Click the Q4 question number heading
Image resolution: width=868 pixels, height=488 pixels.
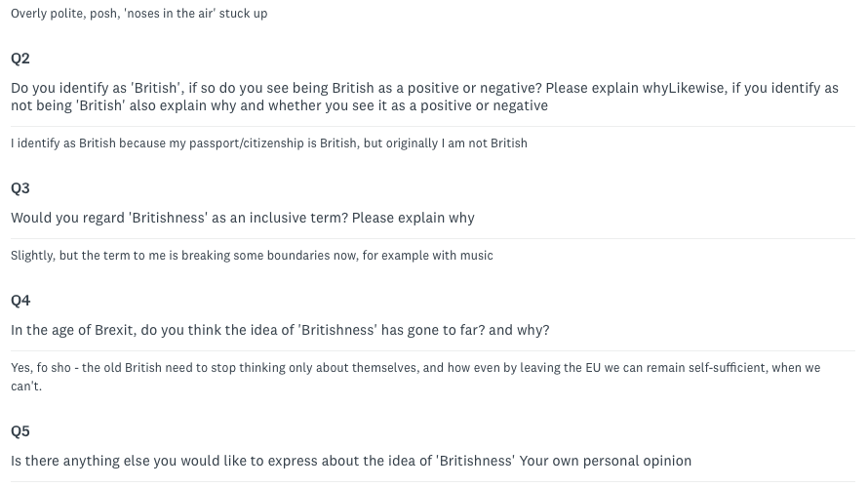pos(20,300)
